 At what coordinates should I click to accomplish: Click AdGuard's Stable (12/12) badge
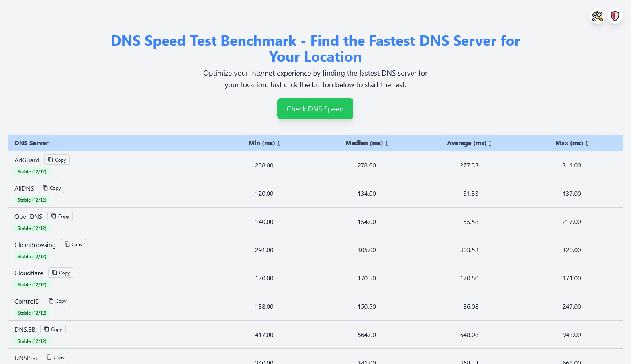point(32,172)
